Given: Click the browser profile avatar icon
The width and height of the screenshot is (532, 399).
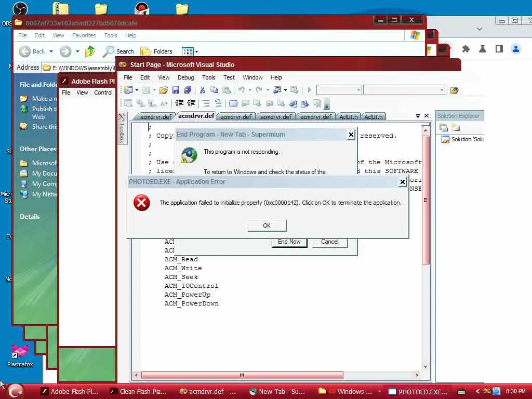Looking at the screenshot, I should [x=516, y=49].
